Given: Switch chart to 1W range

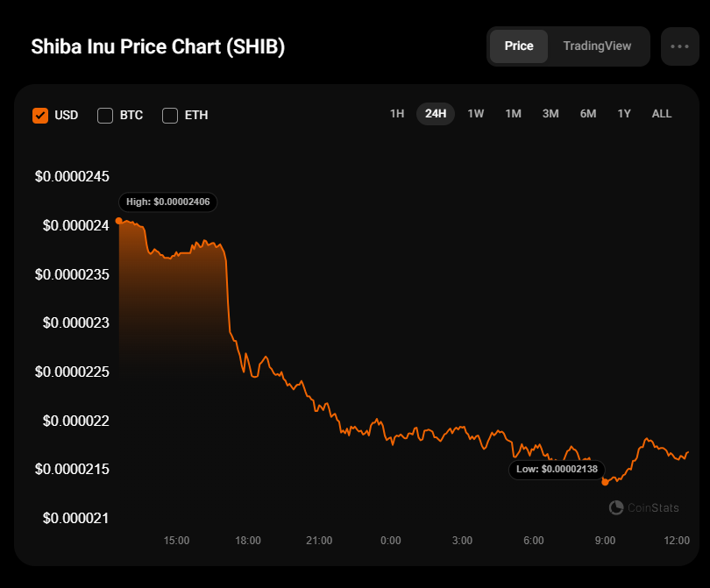Looking at the screenshot, I should tap(476, 114).
